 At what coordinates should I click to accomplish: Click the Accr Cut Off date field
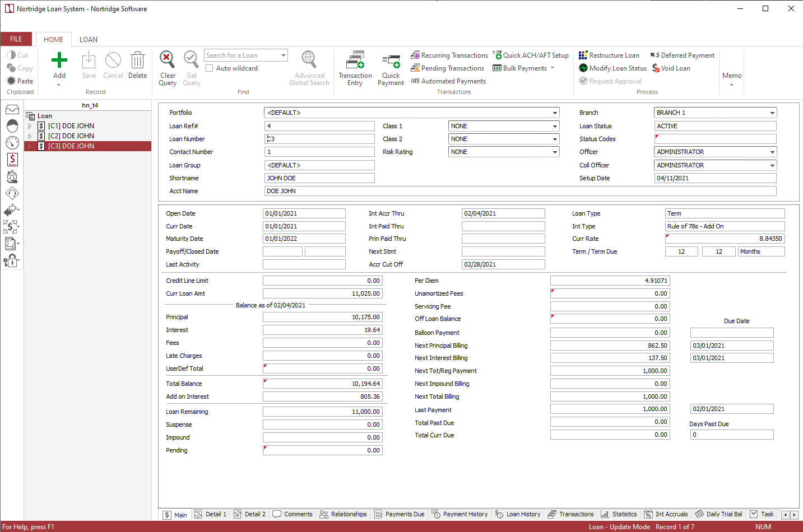tap(503, 264)
